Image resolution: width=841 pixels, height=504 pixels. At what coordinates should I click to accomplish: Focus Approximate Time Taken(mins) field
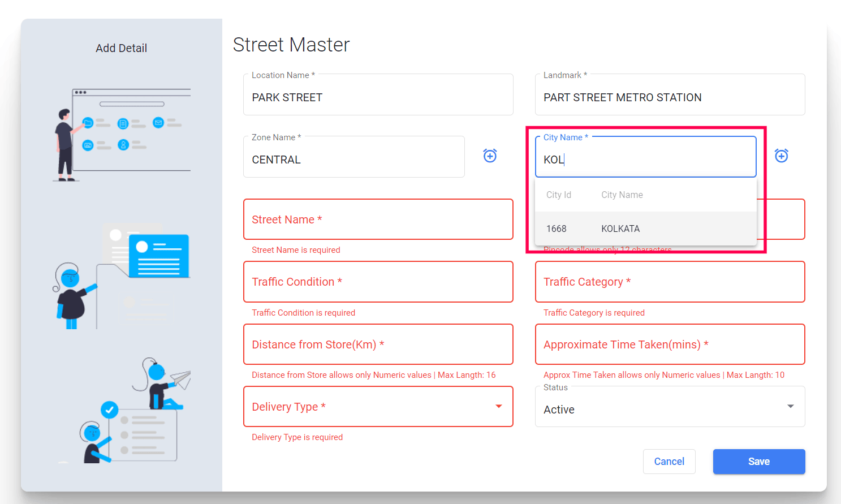(670, 344)
